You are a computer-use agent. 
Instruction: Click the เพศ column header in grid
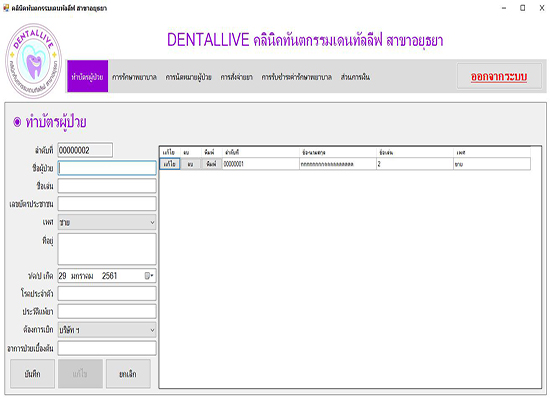[x=492, y=152]
